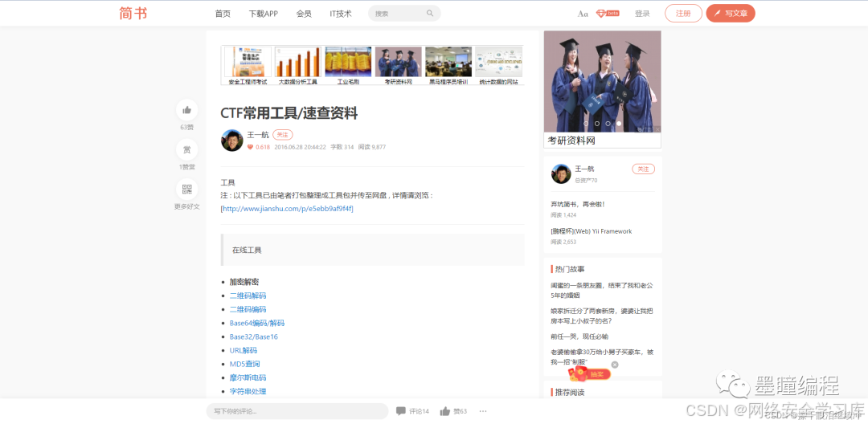Click the diamond beta icon
Screen dimensions: 868x424
point(608,14)
